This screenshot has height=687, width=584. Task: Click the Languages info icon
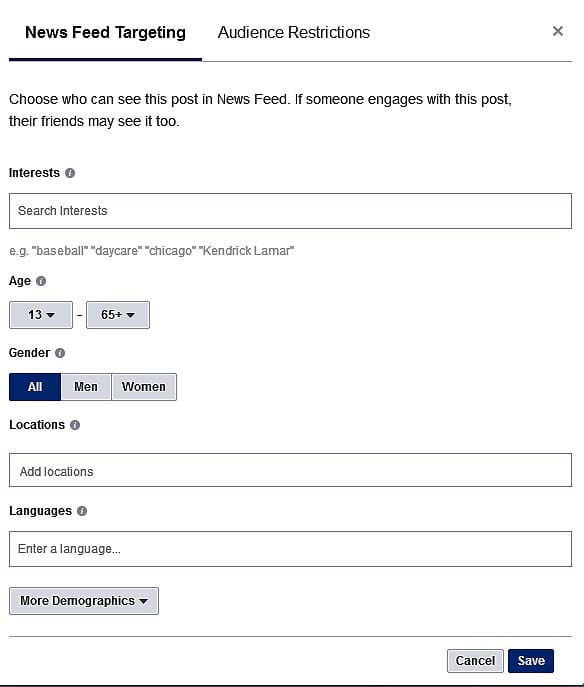[x=82, y=511]
